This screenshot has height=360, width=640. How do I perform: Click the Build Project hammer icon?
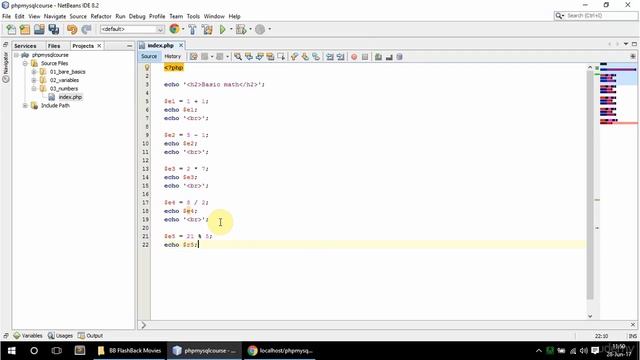click(192, 29)
